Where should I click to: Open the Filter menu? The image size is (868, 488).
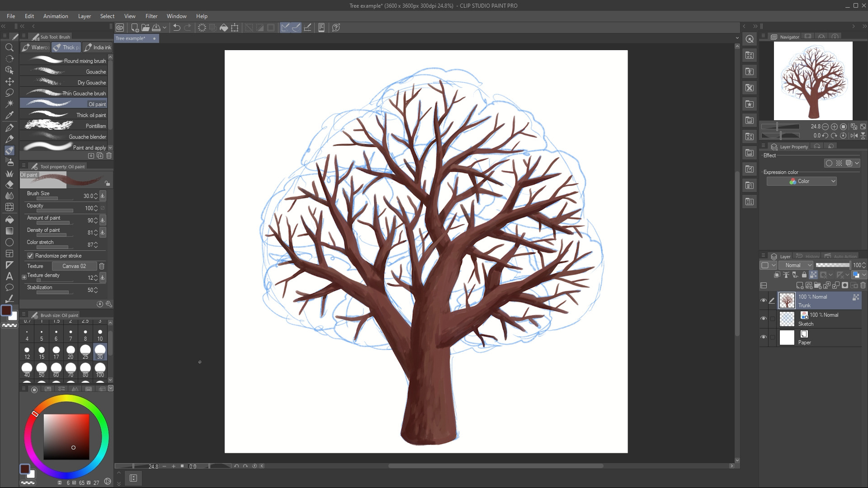[x=151, y=16]
